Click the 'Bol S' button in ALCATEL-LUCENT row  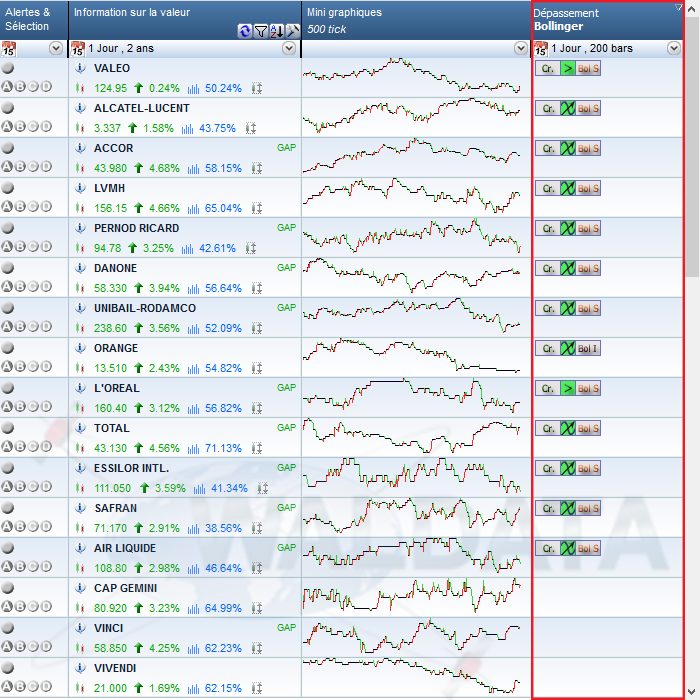(x=588, y=108)
